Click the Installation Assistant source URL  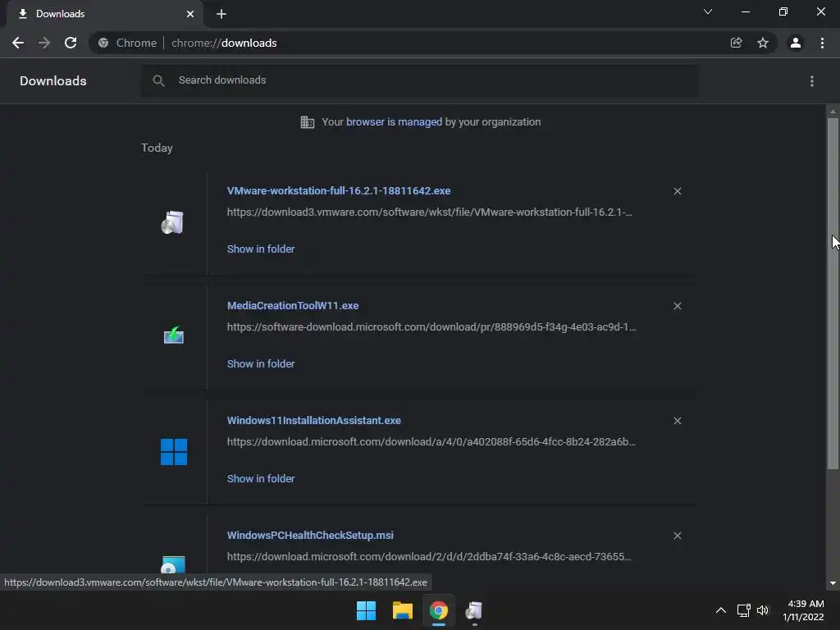pos(431,442)
